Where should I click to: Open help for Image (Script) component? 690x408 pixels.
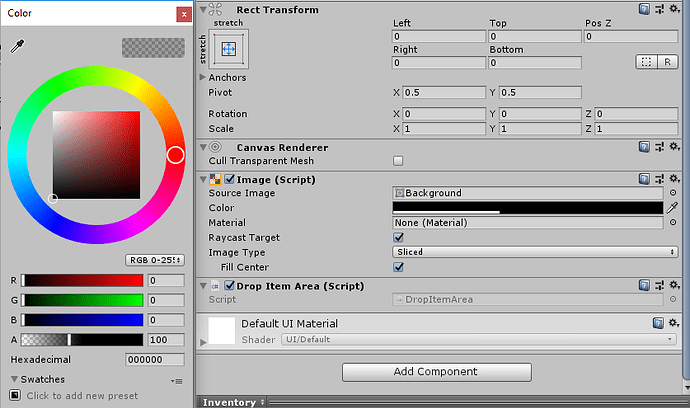click(x=644, y=179)
